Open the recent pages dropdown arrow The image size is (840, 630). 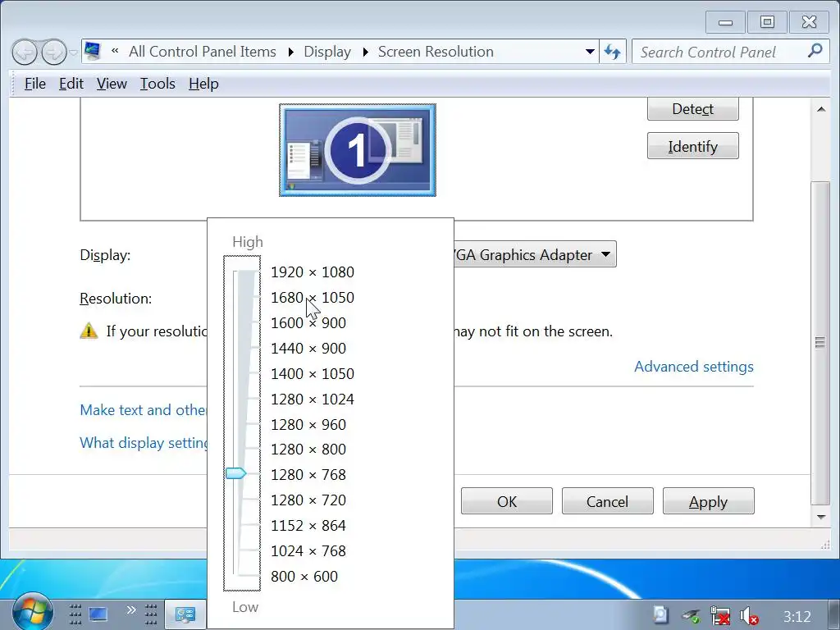73,52
